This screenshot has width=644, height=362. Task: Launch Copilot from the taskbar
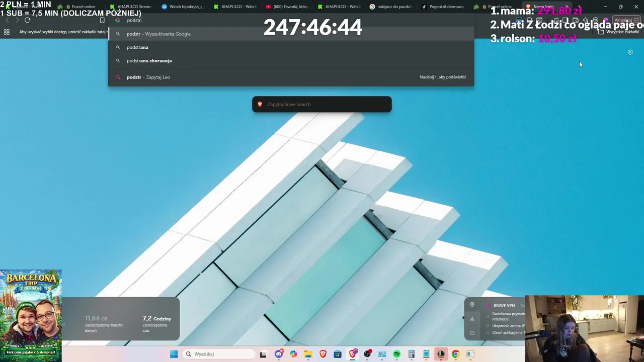click(x=293, y=354)
